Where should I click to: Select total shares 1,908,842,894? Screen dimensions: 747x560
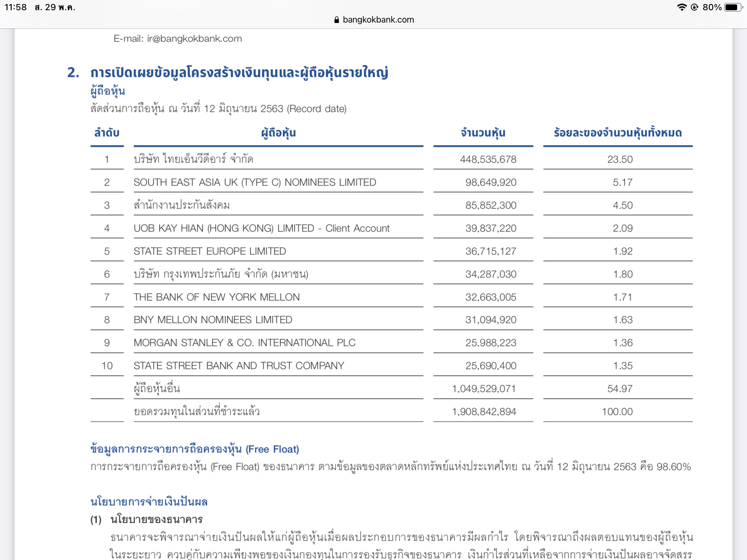(484, 412)
